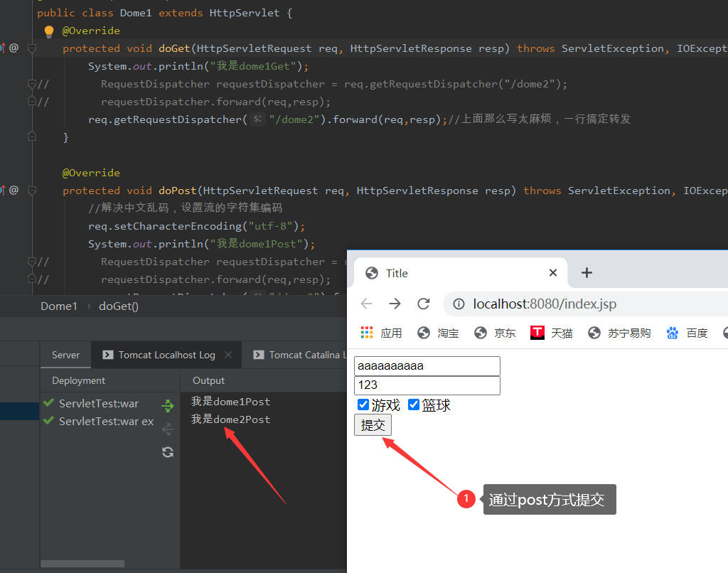Viewport: 728px width, 573px height.
Task: Toggle fold at commented RequestDispatcher line in doPost
Action: click(x=32, y=262)
